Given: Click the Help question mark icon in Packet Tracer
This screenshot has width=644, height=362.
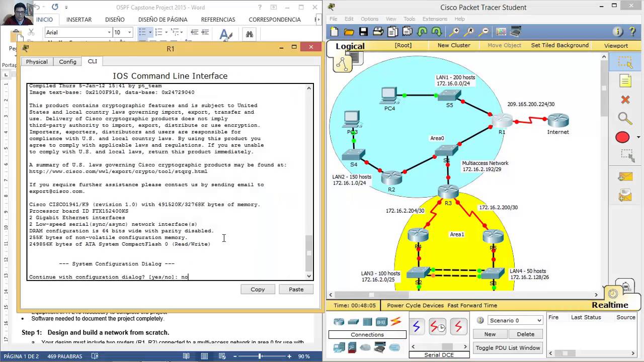Looking at the screenshot, I should pos(632,32).
